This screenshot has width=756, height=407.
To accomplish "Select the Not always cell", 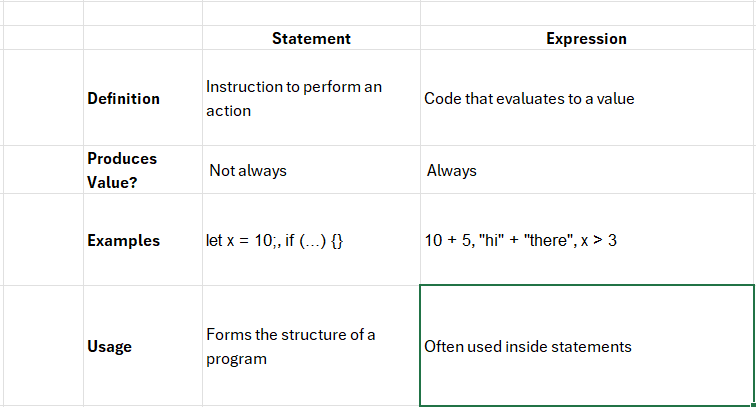I will [x=311, y=170].
